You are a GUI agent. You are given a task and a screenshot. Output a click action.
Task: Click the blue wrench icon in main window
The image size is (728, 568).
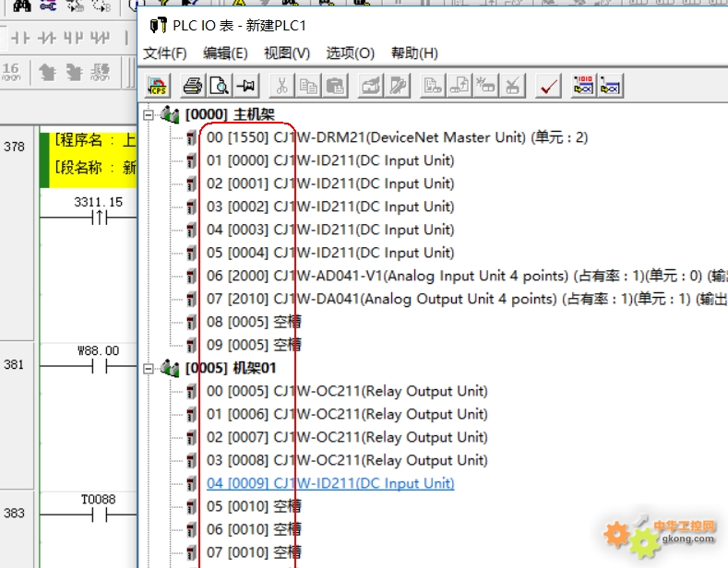[x=48, y=6]
